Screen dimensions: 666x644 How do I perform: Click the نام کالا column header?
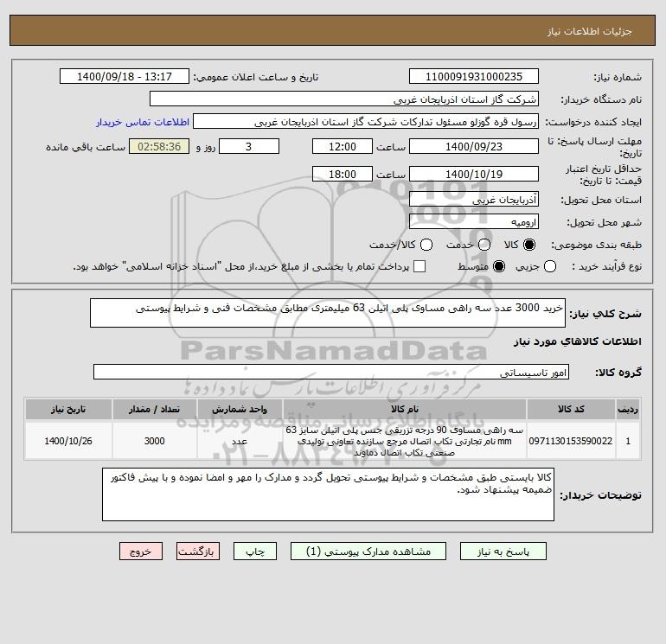[405, 409]
